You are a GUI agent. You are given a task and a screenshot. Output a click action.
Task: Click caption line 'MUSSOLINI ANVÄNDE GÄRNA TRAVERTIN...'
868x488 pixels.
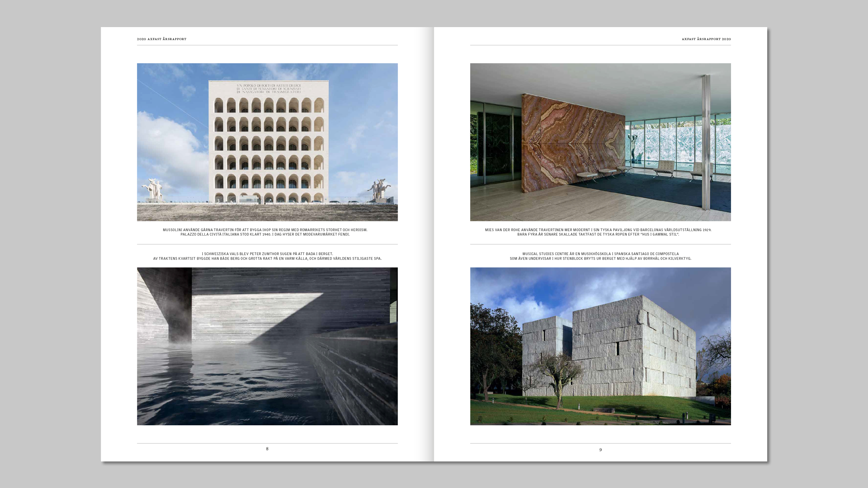pos(265,230)
